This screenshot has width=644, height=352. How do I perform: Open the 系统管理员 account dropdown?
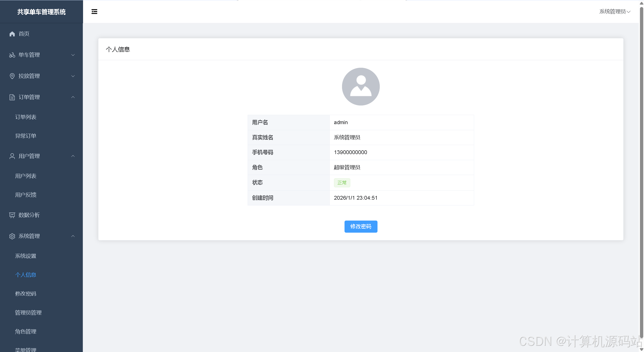[x=614, y=12]
